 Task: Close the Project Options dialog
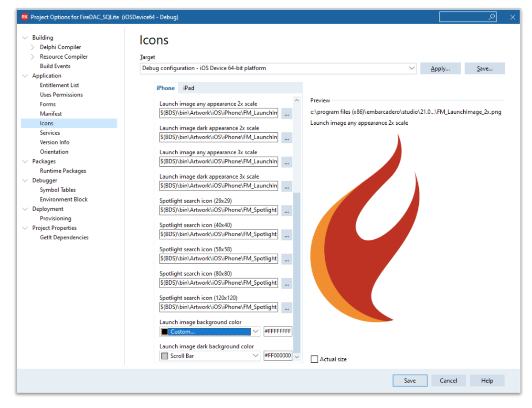(513, 17)
